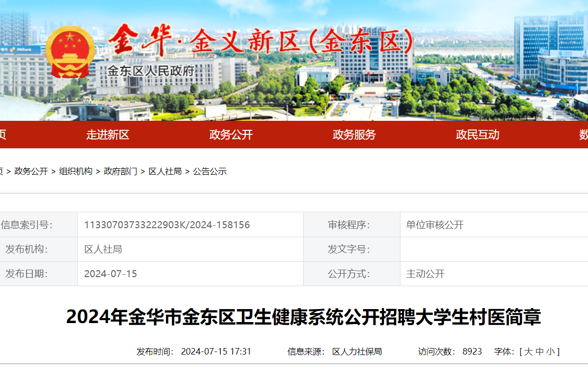Viewport: 588px width, 373px height.
Task: Click the 金华·金义新区(金东区) banner title
Action: click(x=261, y=40)
